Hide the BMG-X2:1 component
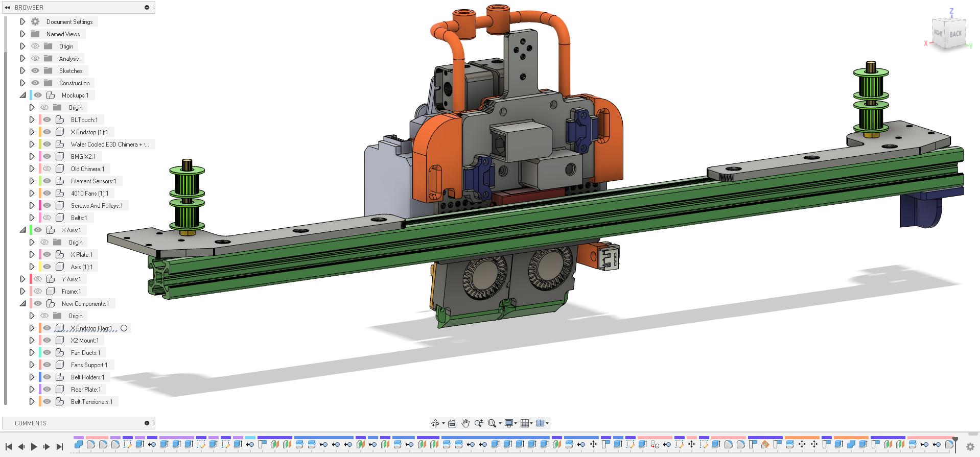This screenshot has width=980, height=457. click(47, 156)
